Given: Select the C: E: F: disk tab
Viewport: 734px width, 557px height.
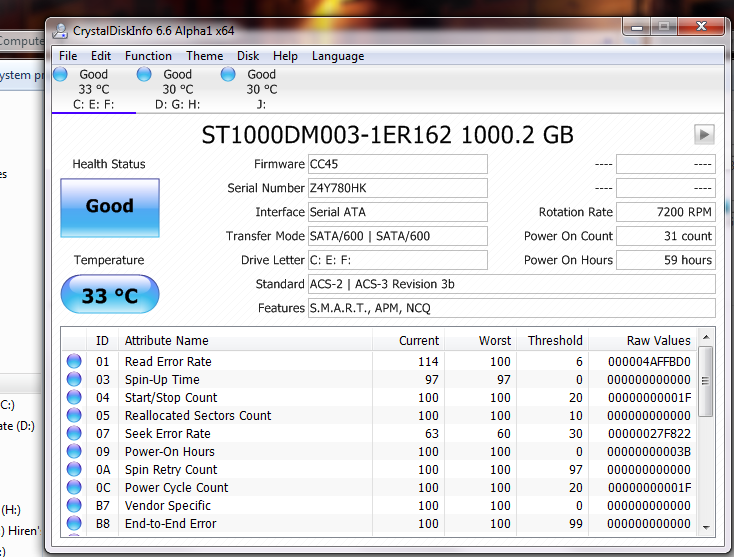Looking at the screenshot, I should click(94, 89).
